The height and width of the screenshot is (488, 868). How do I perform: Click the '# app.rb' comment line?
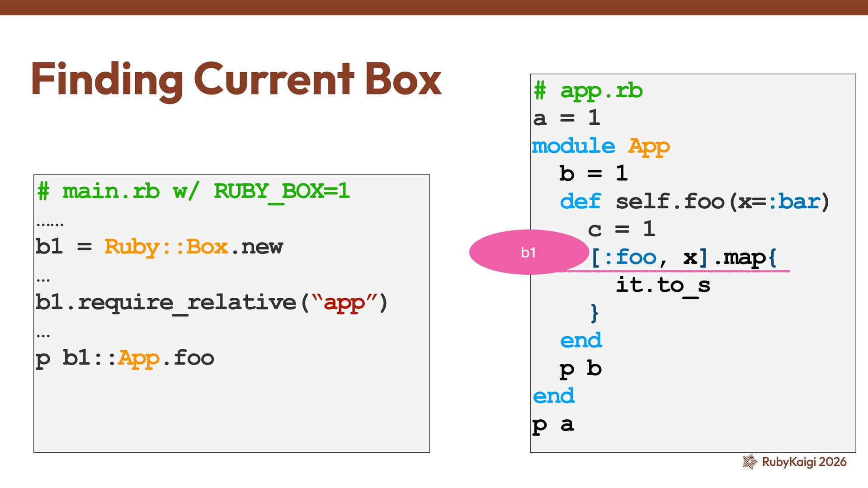click(588, 91)
